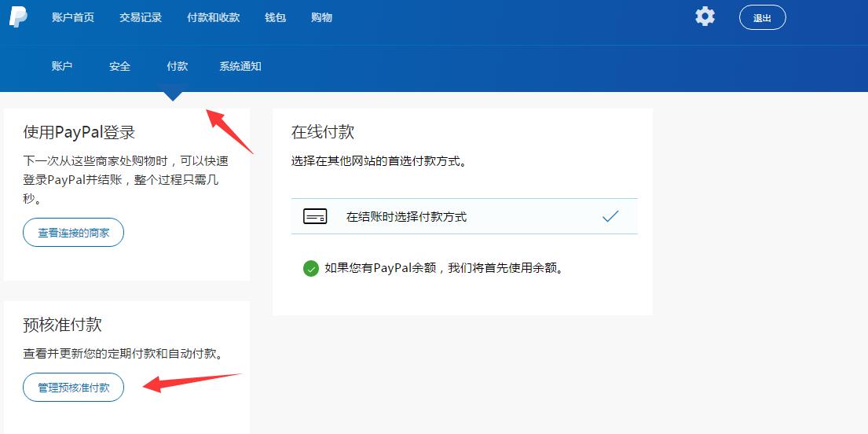868x434 pixels.
Task: Open the settings gear icon
Action: click(705, 16)
